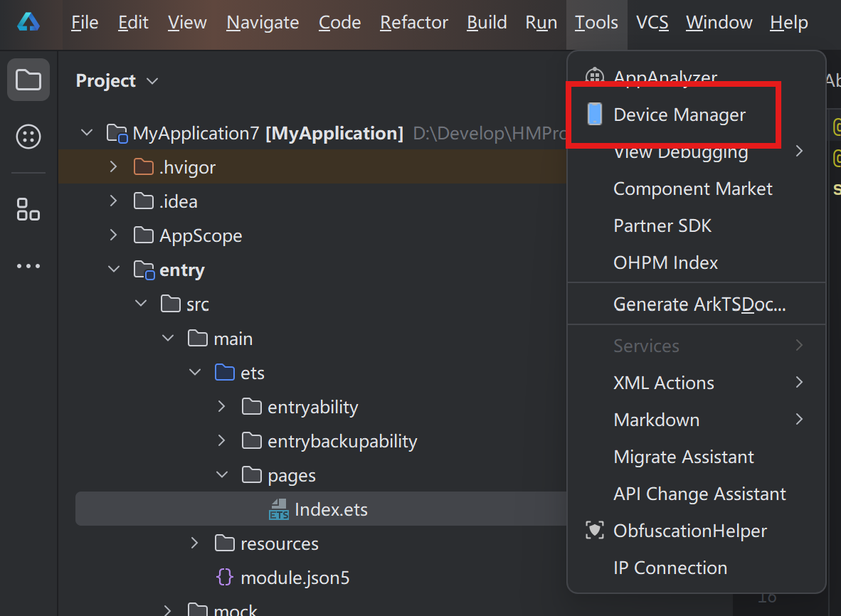Click the entryability folder icon
Image resolution: width=841 pixels, height=616 pixels.
click(252, 406)
